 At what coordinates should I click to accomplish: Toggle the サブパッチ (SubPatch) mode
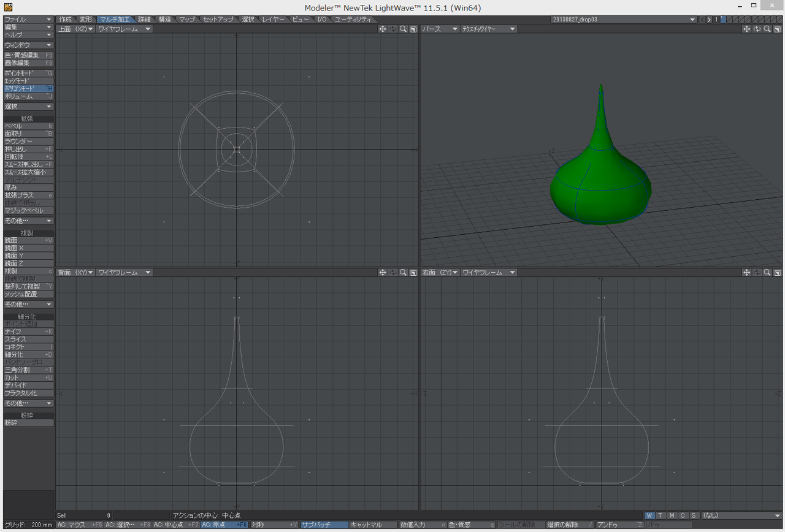(324, 525)
